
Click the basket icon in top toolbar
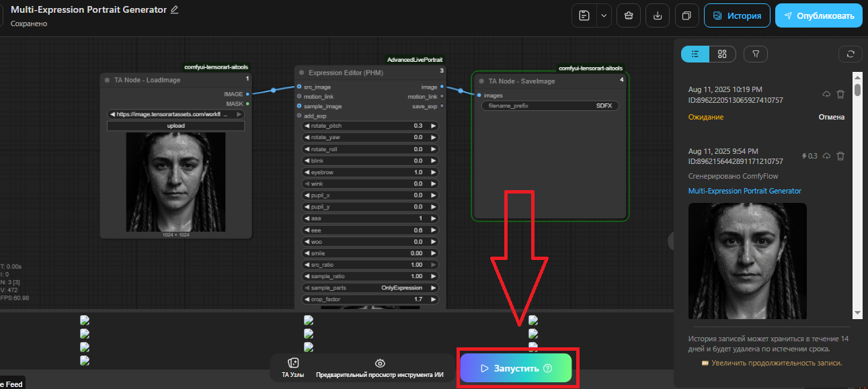[x=628, y=15]
